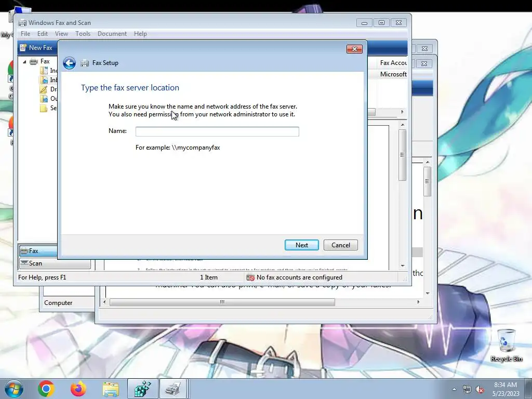Cancel the Fax Setup wizard
Viewport: 532px width, 399px height.
pyautogui.click(x=341, y=245)
